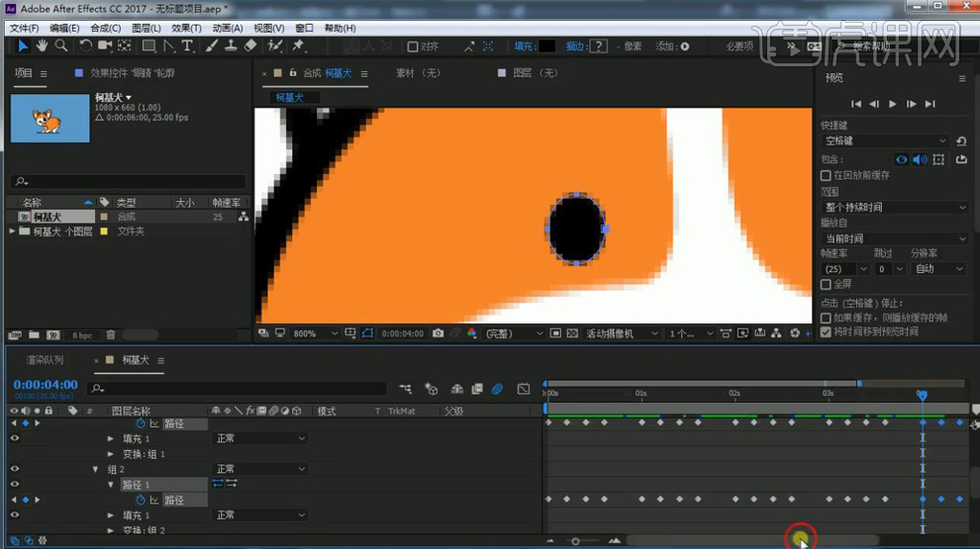Open the viewer magnification 800% dropdown
The width and height of the screenshot is (980, 549).
coord(315,333)
